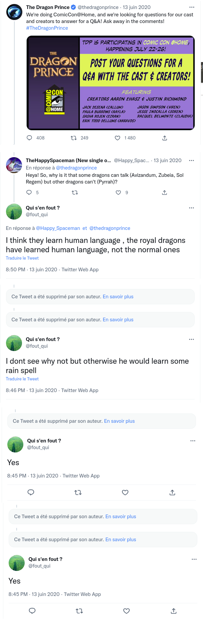203x644 pixels.
Task: Open more options on The Dragon Prince tweet
Action: (x=191, y=7)
